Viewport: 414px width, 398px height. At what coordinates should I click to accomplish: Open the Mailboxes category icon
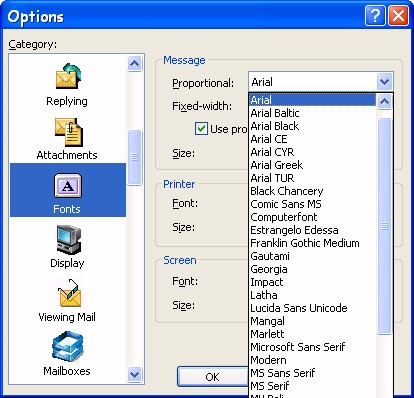68,346
